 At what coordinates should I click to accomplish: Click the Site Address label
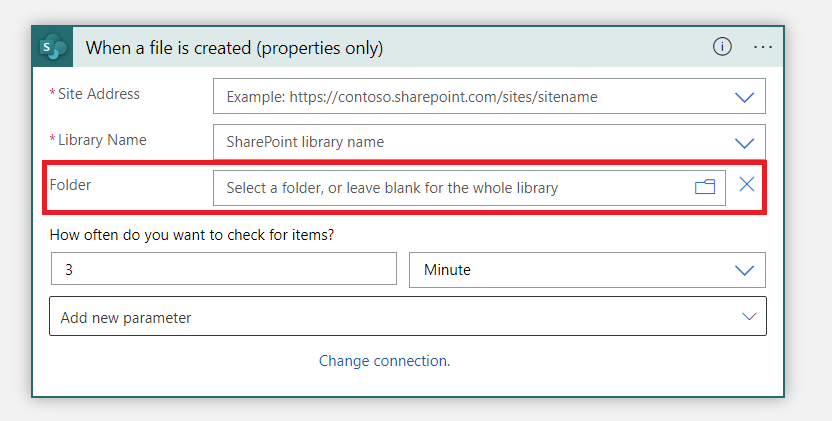coord(98,94)
